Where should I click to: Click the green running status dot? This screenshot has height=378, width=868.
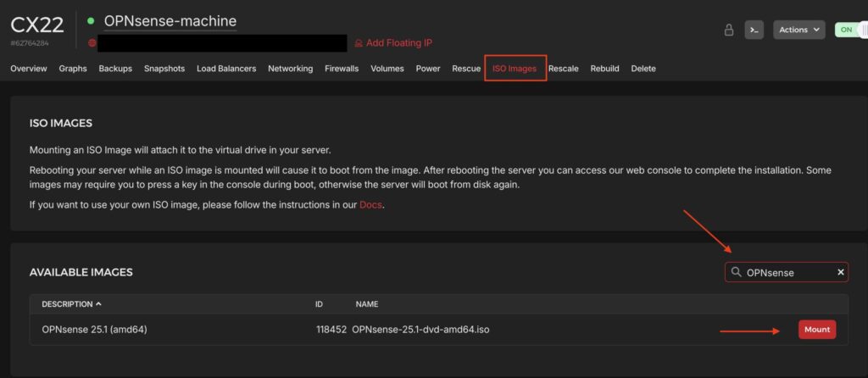[91, 21]
